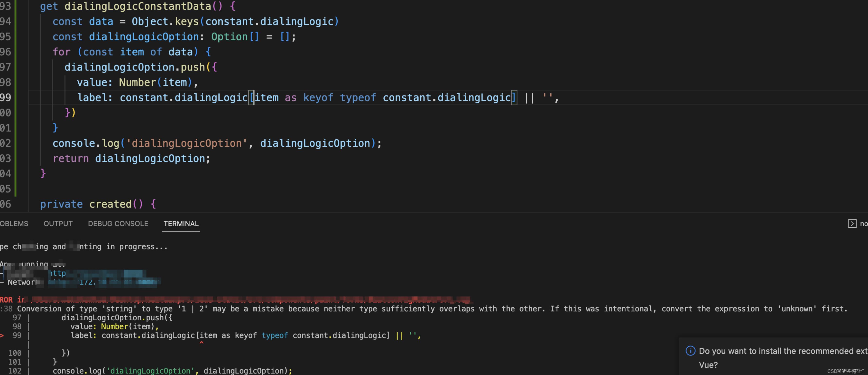Click the terminal's console.log line 102

pyautogui.click(x=172, y=371)
